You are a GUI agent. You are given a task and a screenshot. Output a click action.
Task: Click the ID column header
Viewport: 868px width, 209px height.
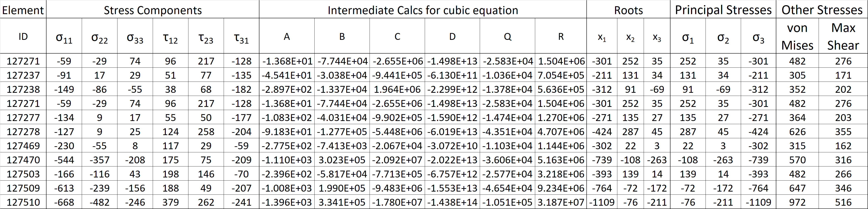click(x=23, y=36)
